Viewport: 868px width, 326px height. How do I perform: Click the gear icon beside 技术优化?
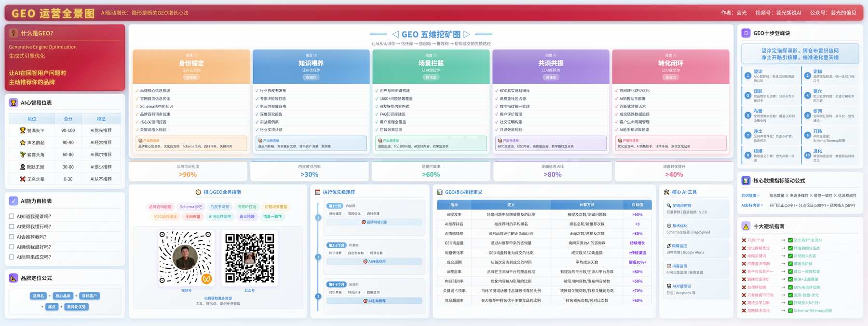click(669, 226)
